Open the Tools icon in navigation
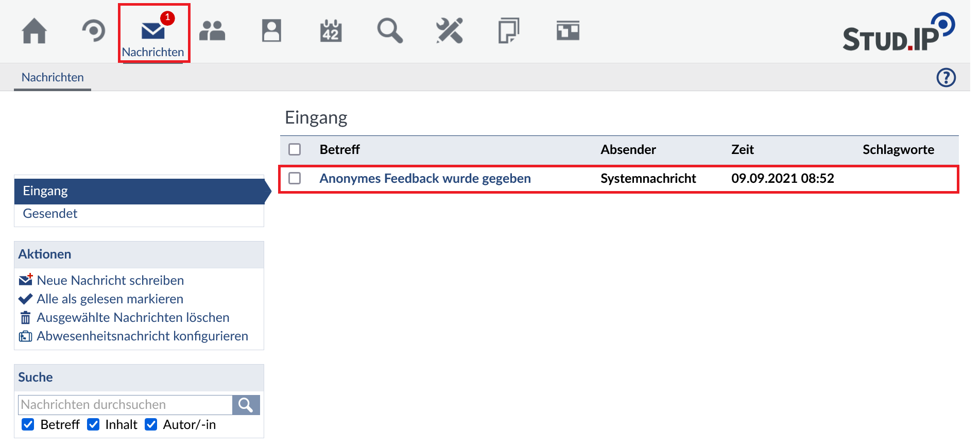The height and width of the screenshot is (447, 980). 449,31
